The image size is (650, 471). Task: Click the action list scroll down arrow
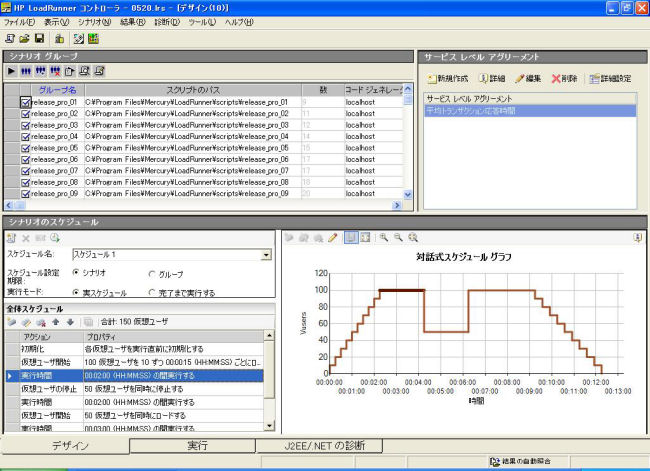coord(269,426)
